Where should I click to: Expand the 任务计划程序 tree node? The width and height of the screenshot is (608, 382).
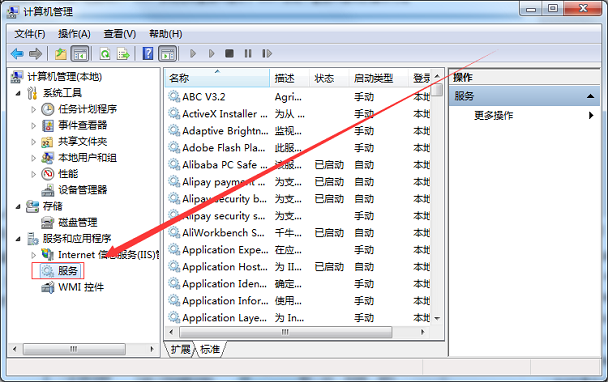(x=33, y=110)
